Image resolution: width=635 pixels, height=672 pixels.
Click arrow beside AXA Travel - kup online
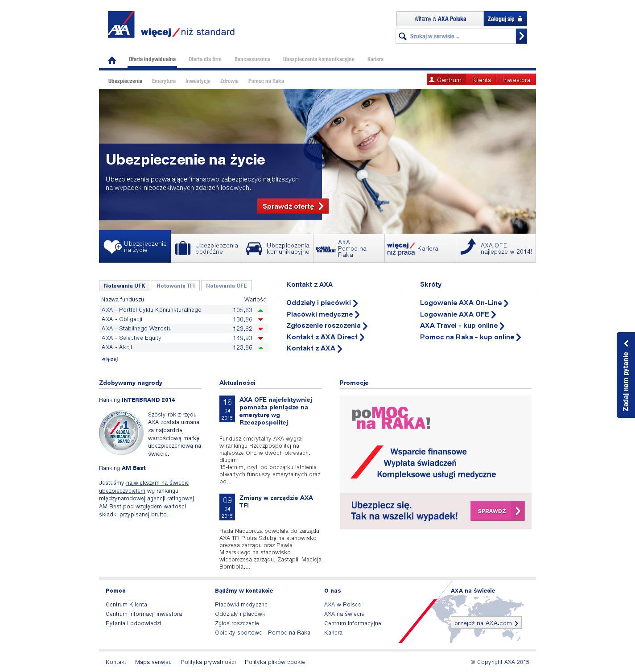(502, 326)
